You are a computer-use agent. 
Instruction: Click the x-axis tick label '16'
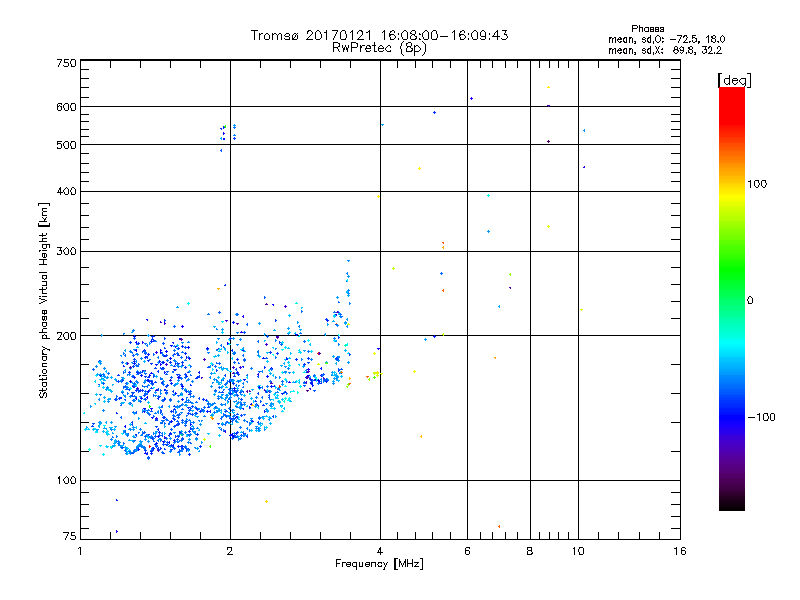click(x=680, y=551)
